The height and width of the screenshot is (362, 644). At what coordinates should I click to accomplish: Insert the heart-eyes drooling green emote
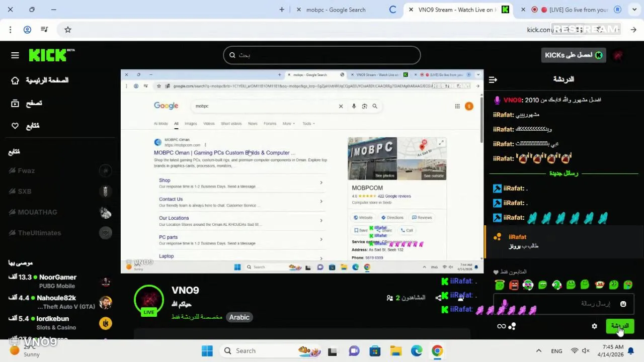click(528, 285)
